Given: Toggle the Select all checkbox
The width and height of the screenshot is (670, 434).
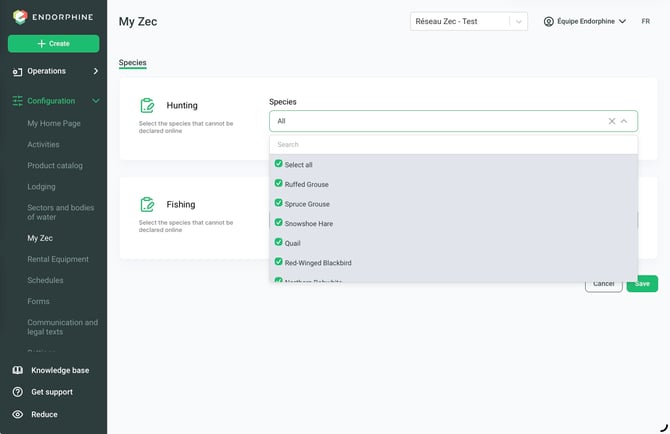Looking at the screenshot, I should (x=279, y=164).
